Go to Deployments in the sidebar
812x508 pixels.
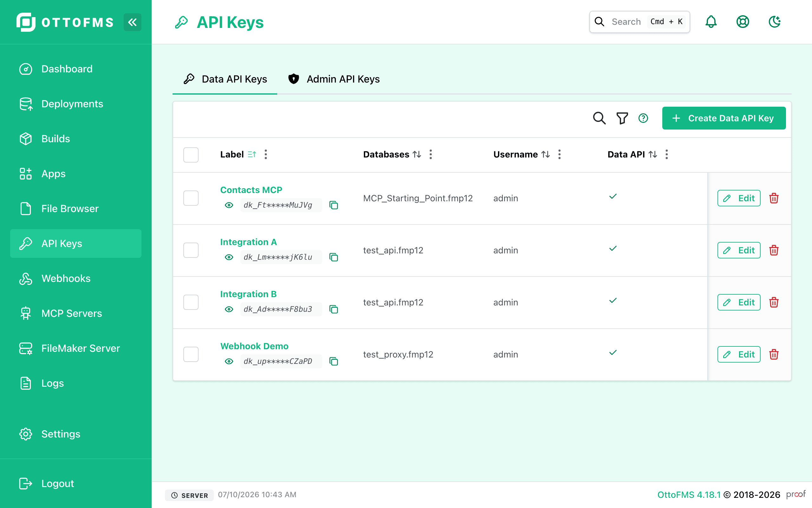[76, 104]
